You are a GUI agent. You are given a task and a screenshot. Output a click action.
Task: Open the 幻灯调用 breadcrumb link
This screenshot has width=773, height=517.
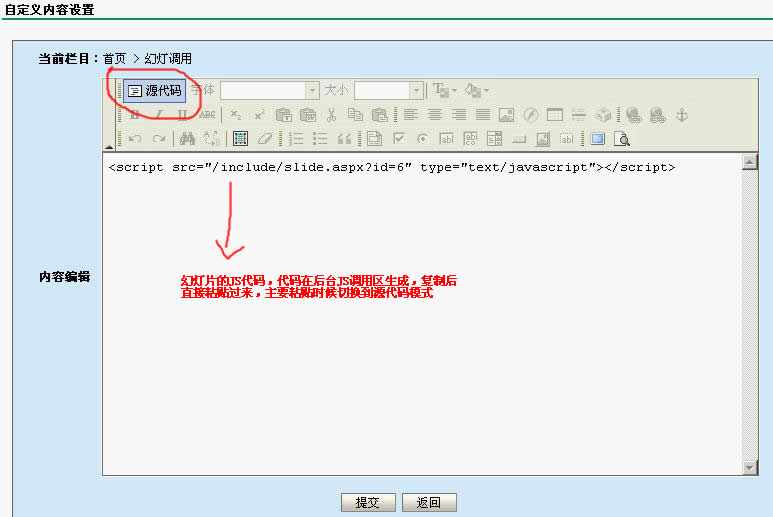point(168,59)
